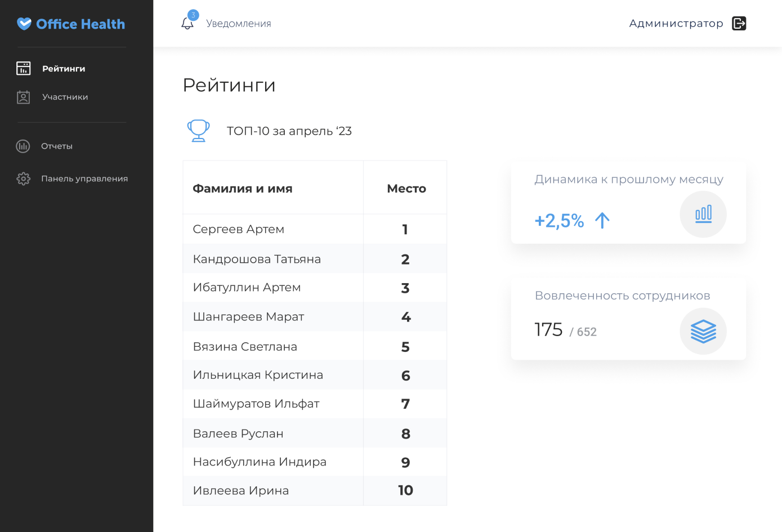
Task: Click the trophy icon near ТОП-10
Action: (198, 131)
